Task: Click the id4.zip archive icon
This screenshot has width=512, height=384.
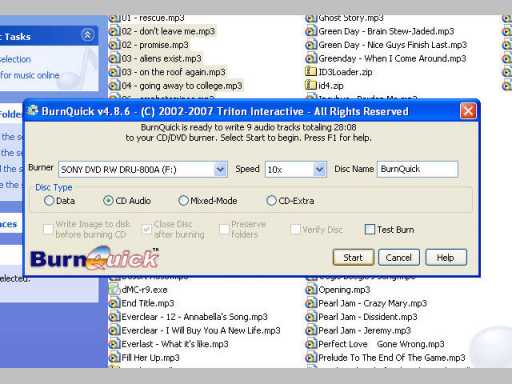Action: [311, 86]
